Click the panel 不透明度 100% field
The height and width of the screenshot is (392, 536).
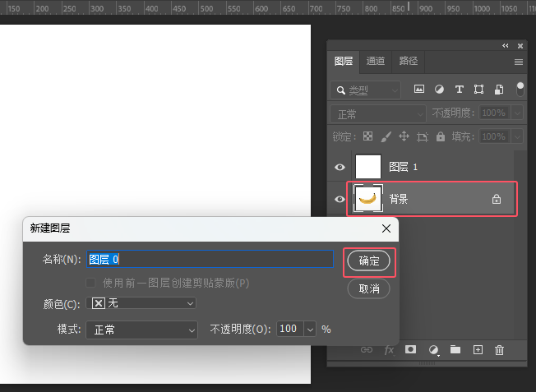[x=495, y=113]
